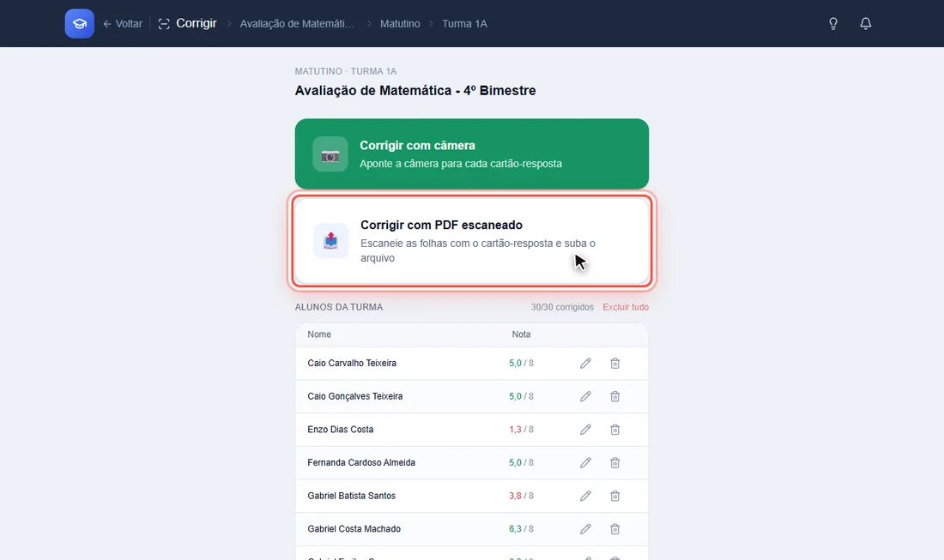Delete Enzo Dias Costa's correction
Viewport: 944px width, 560px height.
[x=614, y=430]
